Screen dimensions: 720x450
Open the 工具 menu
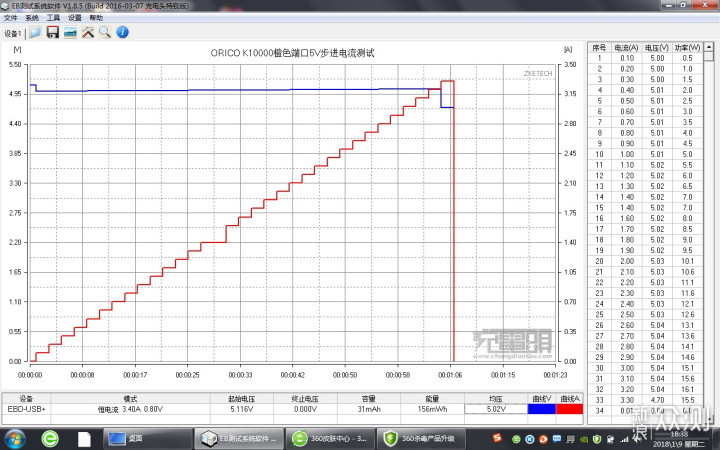[53, 18]
